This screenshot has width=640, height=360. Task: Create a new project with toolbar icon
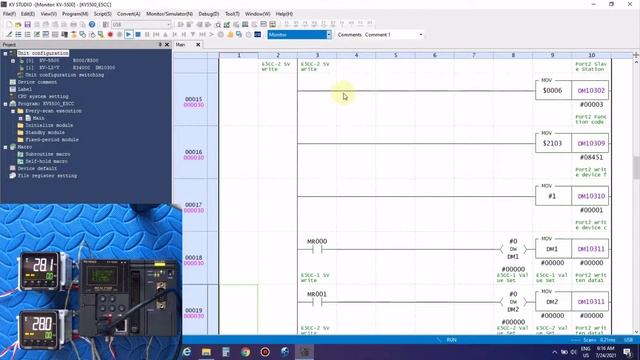pyautogui.click(x=9, y=25)
